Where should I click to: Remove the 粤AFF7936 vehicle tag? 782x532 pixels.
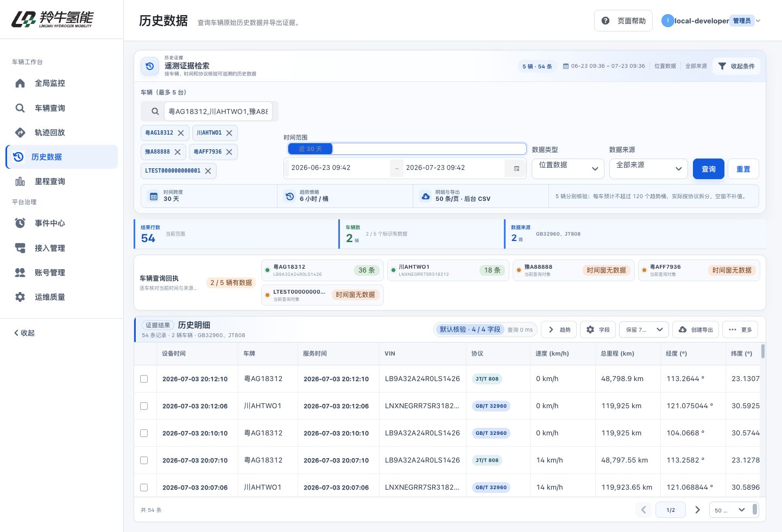pyautogui.click(x=229, y=152)
